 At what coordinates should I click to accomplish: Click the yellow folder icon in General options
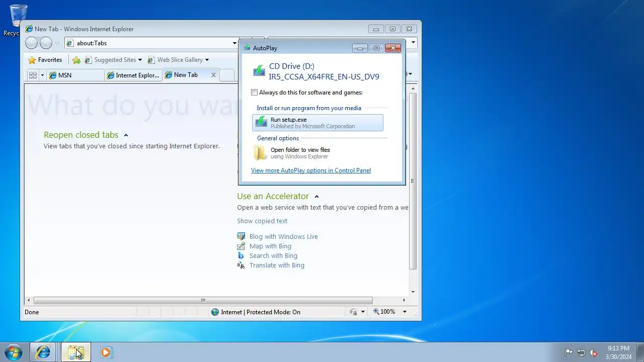[260, 153]
